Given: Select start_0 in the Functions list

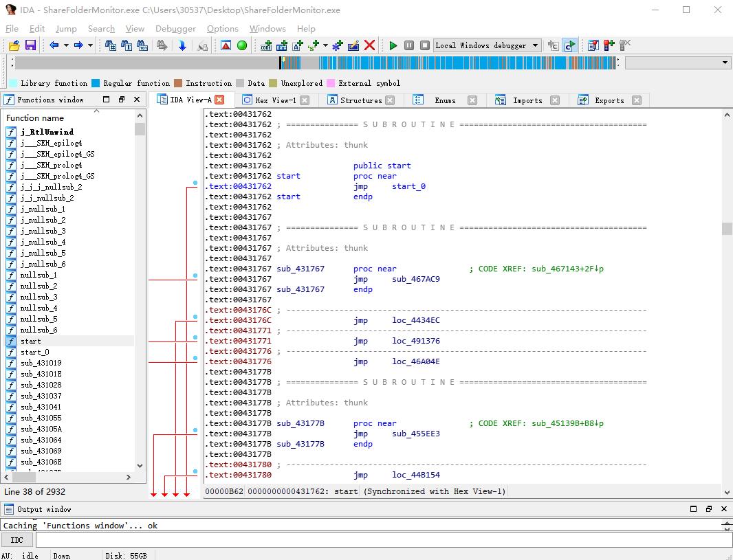Looking at the screenshot, I should click(34, 352).
